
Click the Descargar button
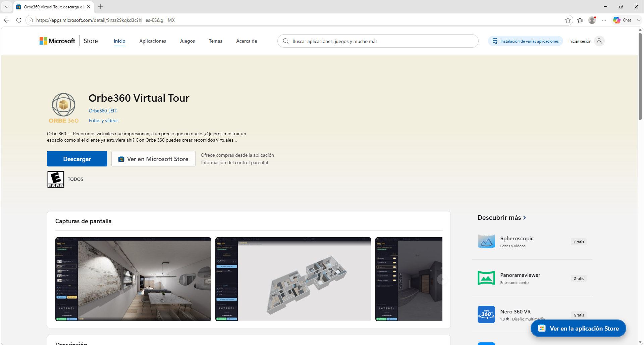coord(77,159)
